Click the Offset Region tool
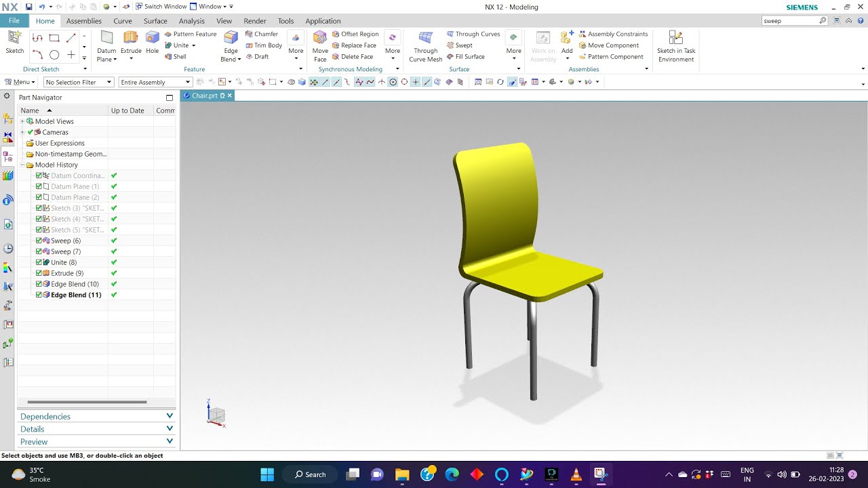The width and height of the screenshot is (868, 488). pyautogui.click(x=355, y=34)
